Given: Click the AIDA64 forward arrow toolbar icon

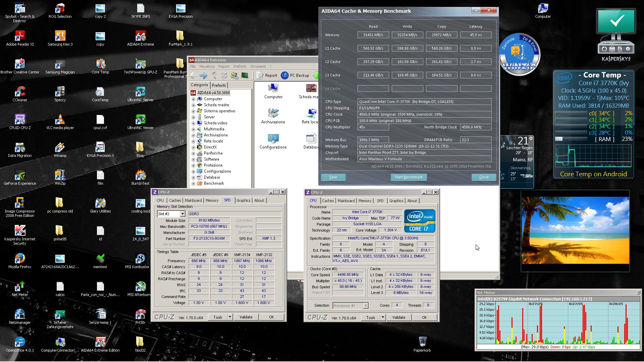Looking at the screenshot, I should [x=204, y=75].
